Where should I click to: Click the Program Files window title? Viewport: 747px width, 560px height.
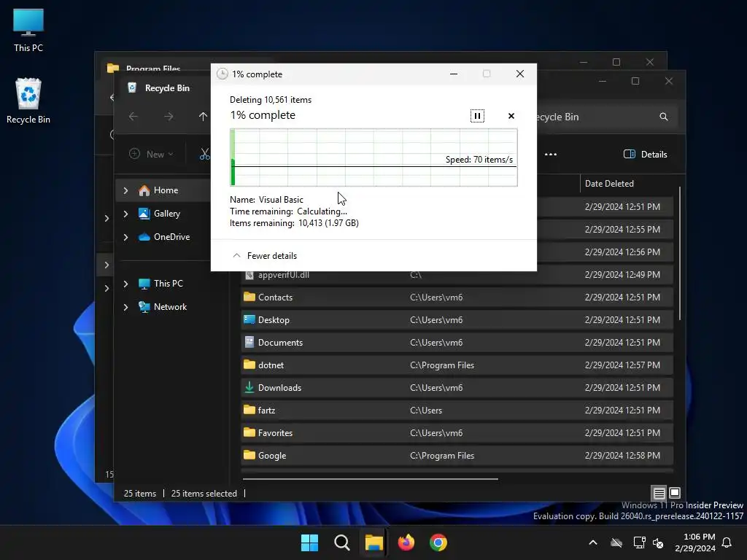click(x=153, y=69)
